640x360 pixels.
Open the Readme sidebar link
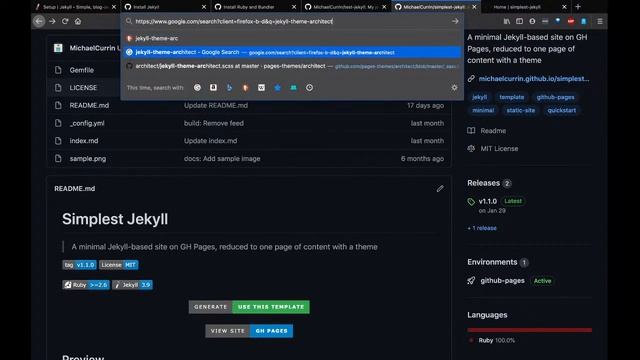[x=493, y=131]
